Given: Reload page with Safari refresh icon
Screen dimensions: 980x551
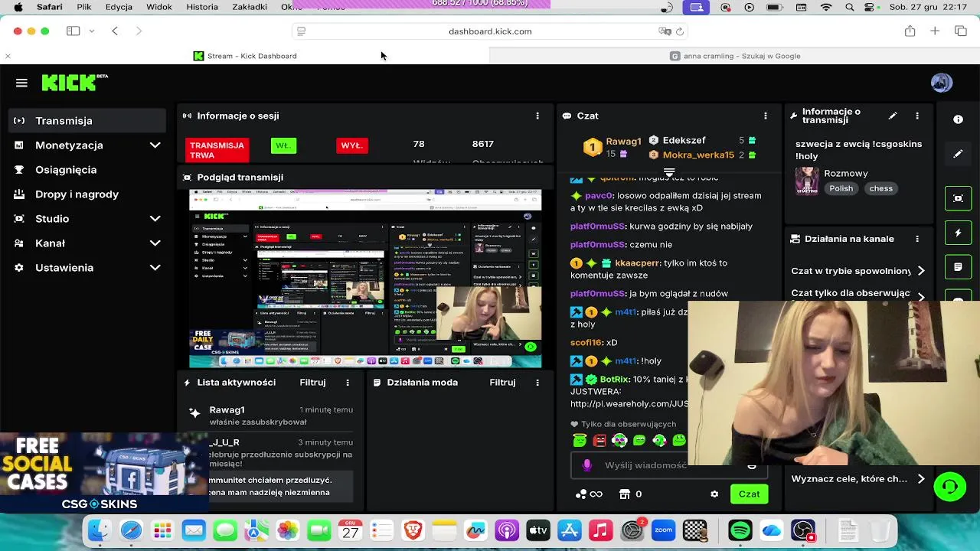Looking at the screenshot, I should [680, 31].
